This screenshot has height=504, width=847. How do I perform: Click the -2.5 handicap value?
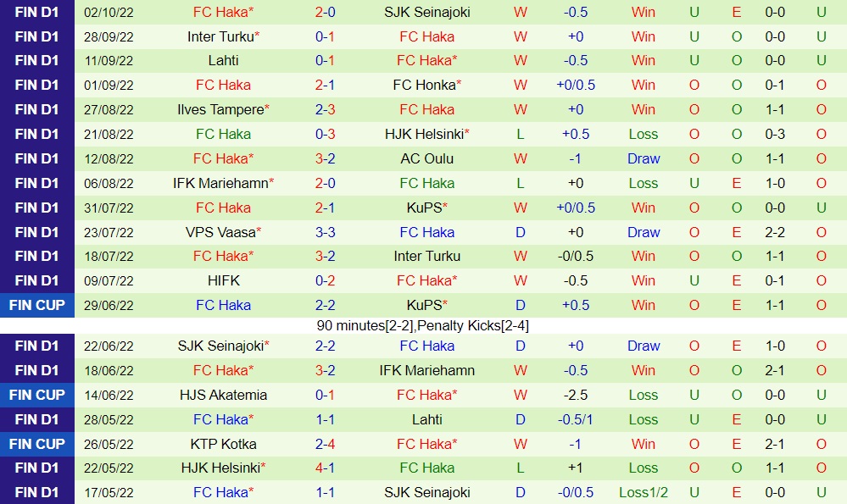(x=576, y=395)
